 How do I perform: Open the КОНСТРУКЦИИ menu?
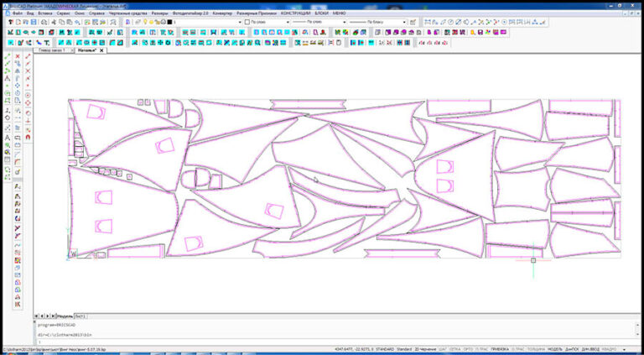pyautogui.click(x=296, y=13)
